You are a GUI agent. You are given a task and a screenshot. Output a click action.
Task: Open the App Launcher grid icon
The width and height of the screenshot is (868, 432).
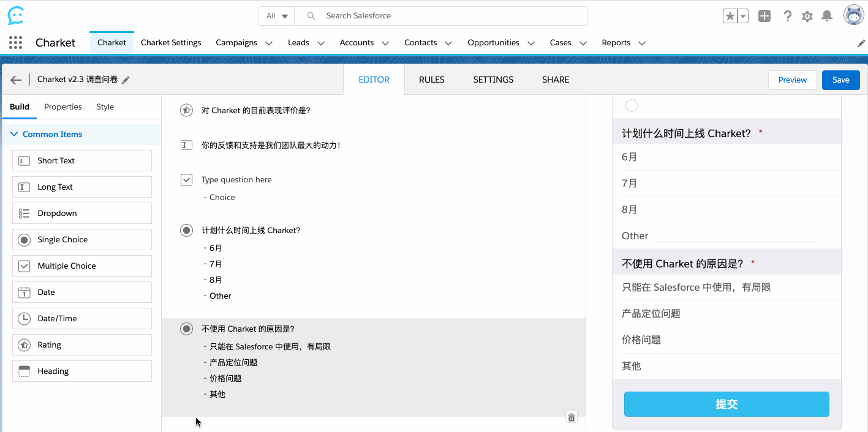pos(16,43)
